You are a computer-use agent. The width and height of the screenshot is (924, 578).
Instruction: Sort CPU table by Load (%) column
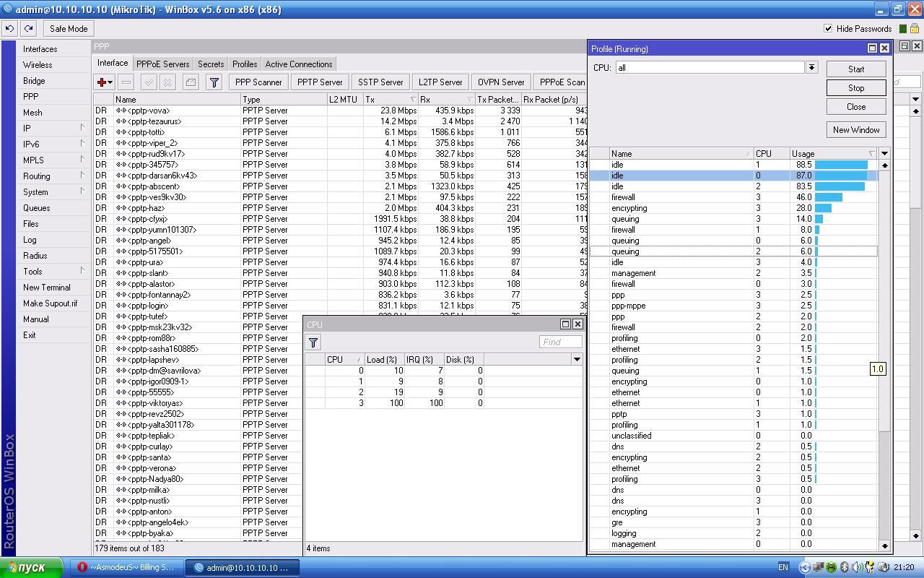click(x=384, y=359)
